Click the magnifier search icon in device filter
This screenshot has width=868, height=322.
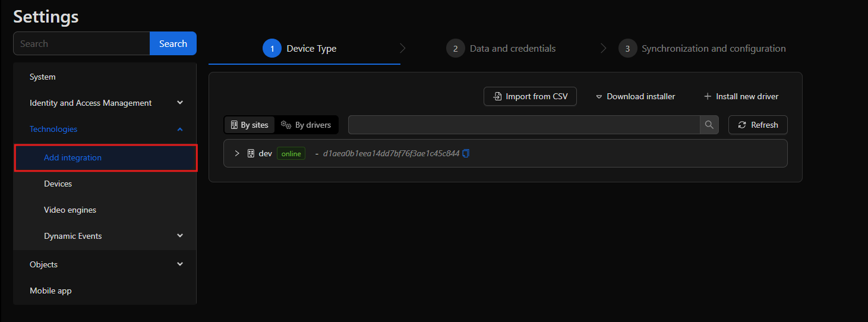709,125
